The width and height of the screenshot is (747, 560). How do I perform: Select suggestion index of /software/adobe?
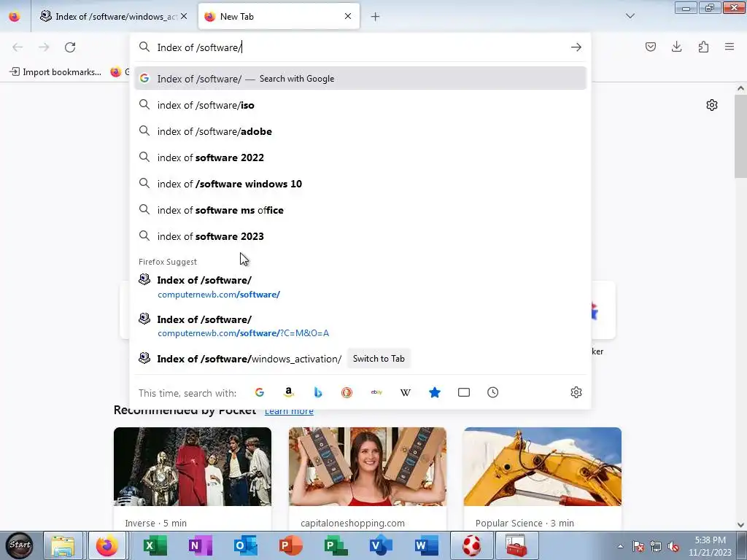click(360, 131)
